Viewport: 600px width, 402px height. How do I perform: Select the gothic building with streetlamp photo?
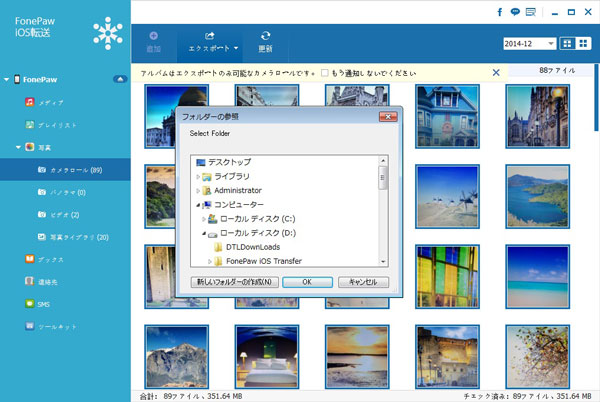tap(537, 117)
